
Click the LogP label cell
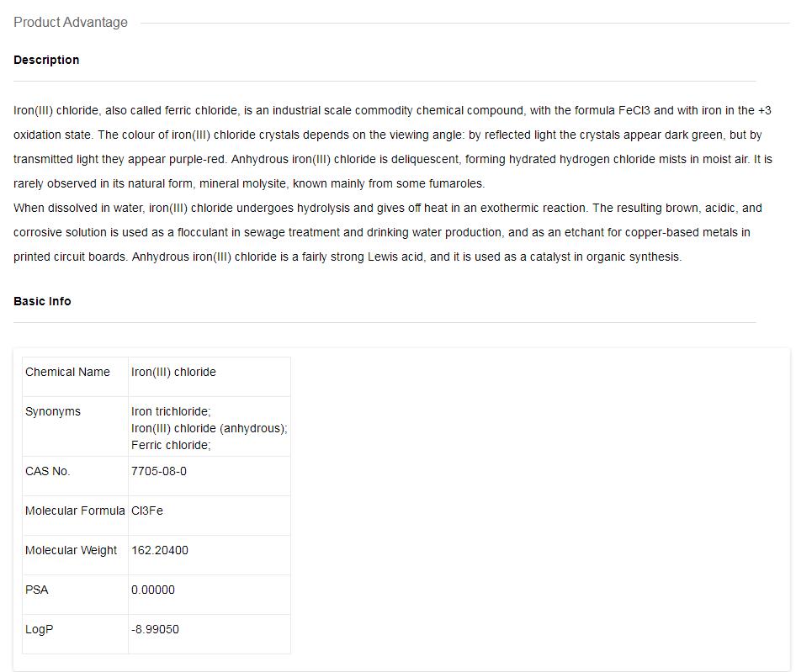(40, 629)
